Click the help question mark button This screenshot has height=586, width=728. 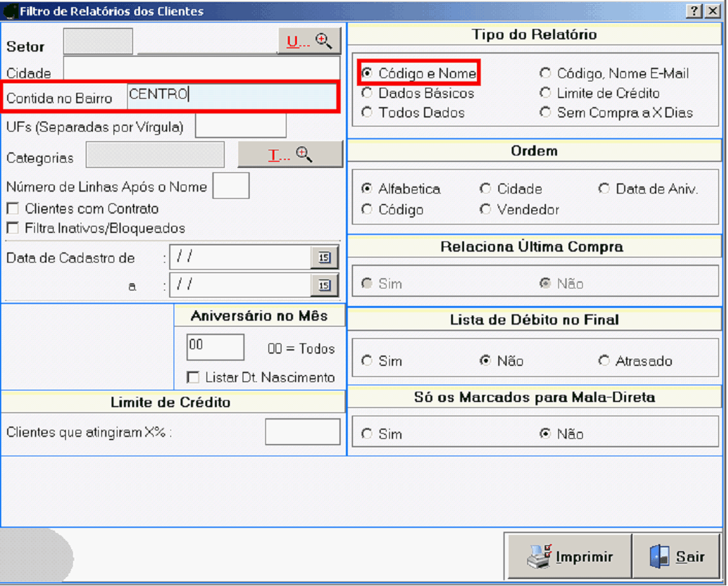pyautogui.click(x=694, y=11)
